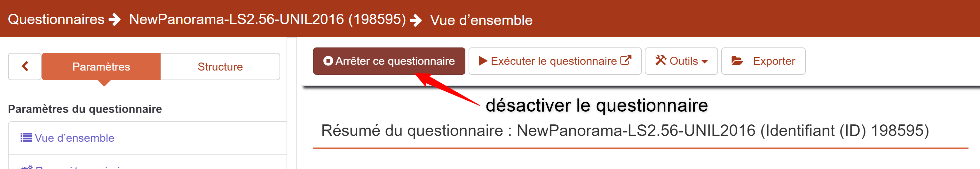Click the wrench tools icon for Outils

(x=660, y=60)
